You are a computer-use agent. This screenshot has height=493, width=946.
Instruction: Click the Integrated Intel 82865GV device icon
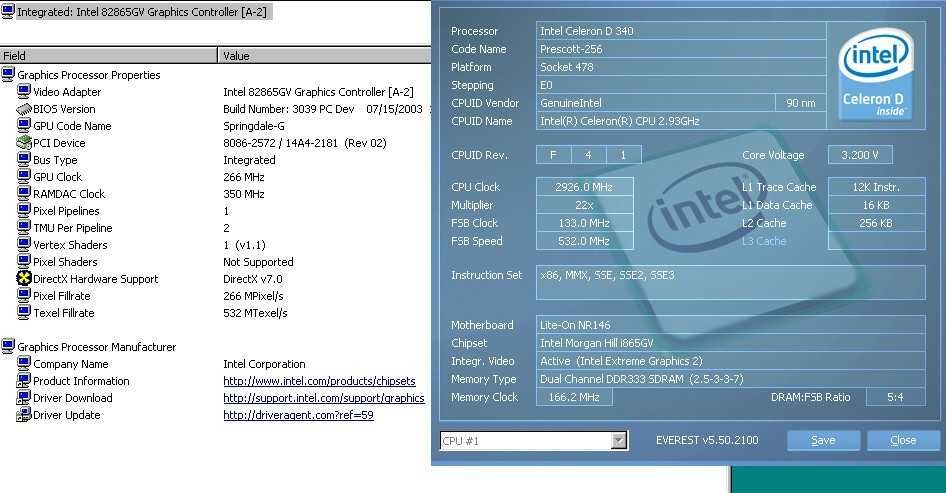pos(8,11)
